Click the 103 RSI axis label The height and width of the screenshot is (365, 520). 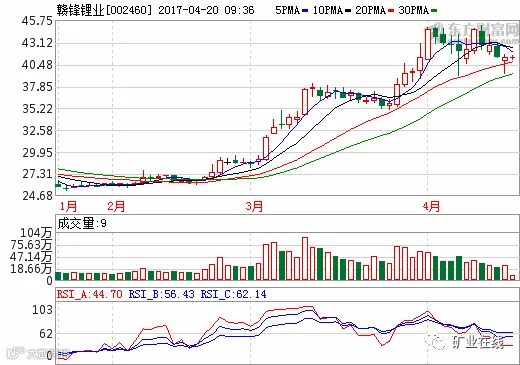point(42,310)
